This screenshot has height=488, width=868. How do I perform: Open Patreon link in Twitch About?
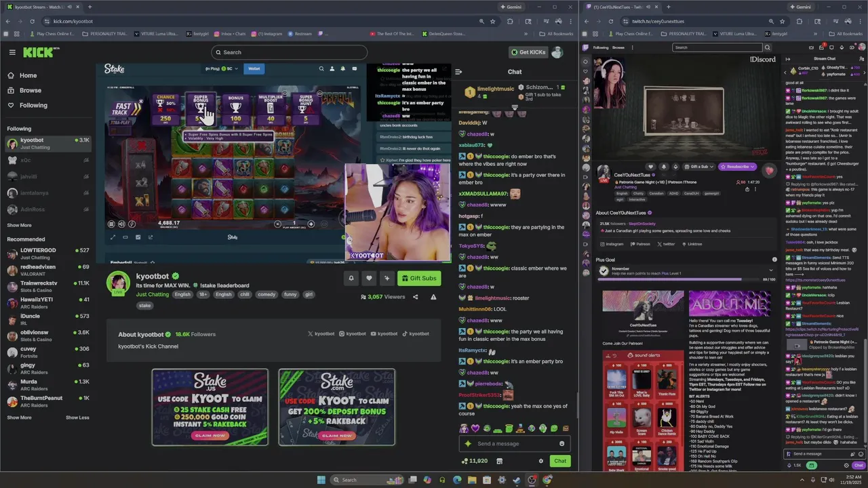640,244
